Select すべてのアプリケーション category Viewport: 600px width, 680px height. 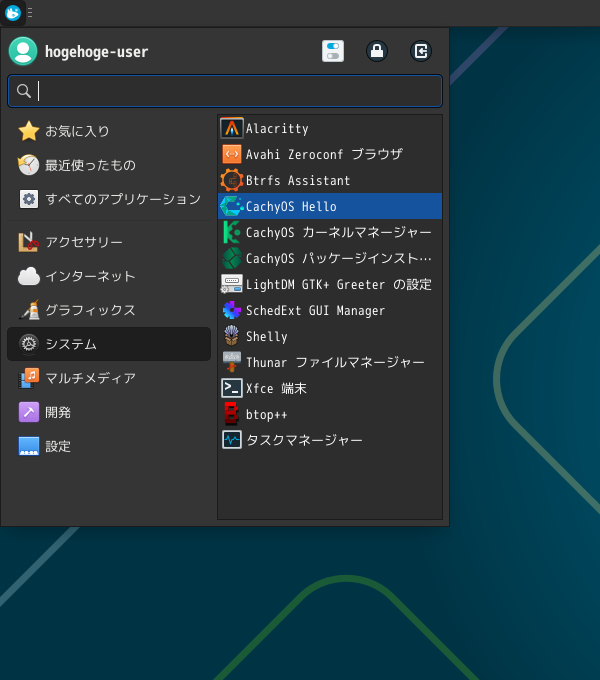pyautogui.click(x=109, y=199)
